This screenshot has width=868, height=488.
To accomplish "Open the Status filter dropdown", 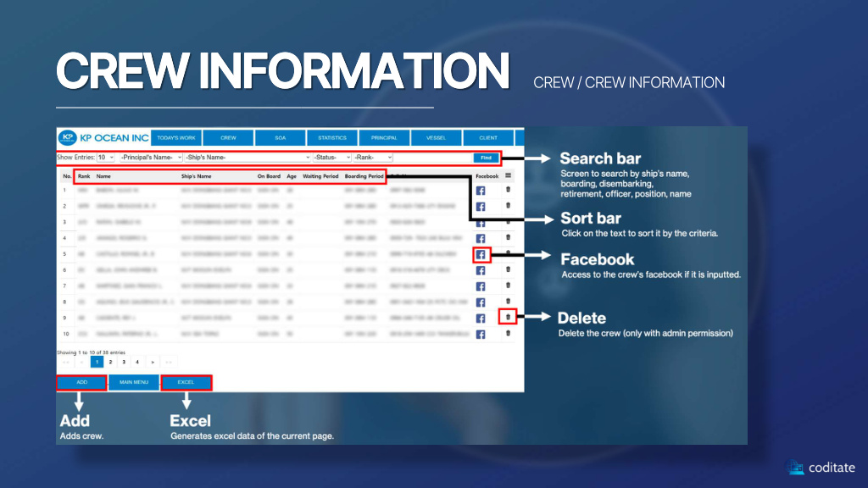I will (x=331, y=158).
